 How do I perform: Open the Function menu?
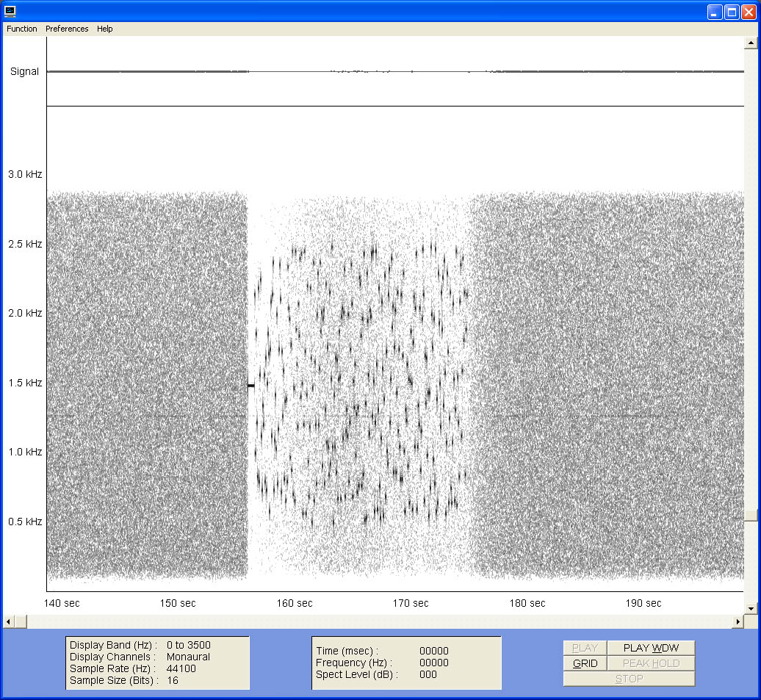[x=22, y=29]
